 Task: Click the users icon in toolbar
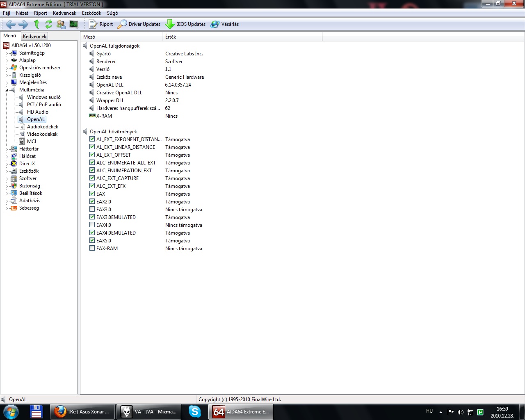click(61, 24)
